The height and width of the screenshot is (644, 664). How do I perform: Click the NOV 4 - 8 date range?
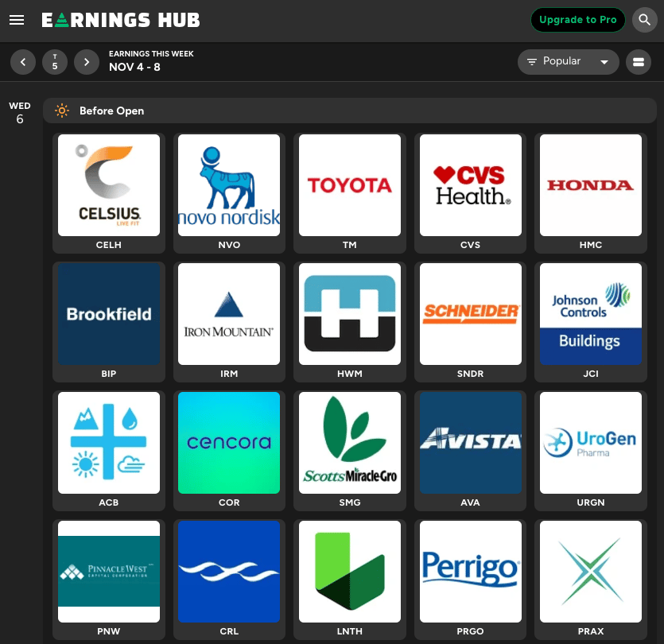coord(134,67)
